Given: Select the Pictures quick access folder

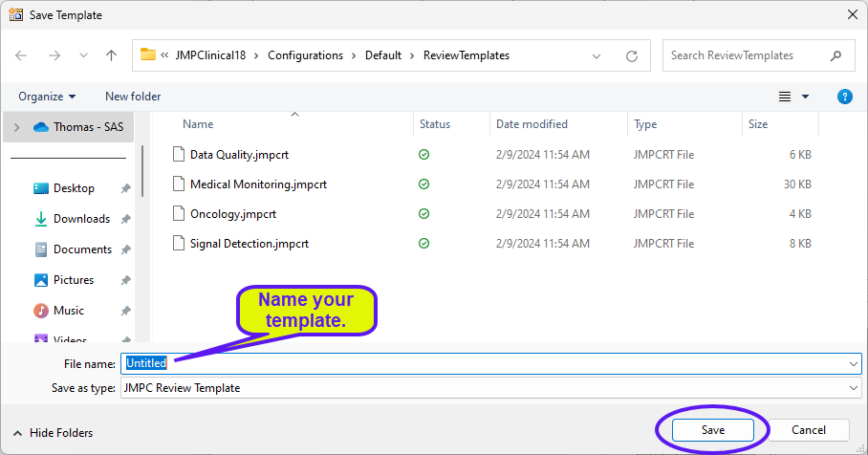Looking at the screenshot, I should click(x=74, y=280).
